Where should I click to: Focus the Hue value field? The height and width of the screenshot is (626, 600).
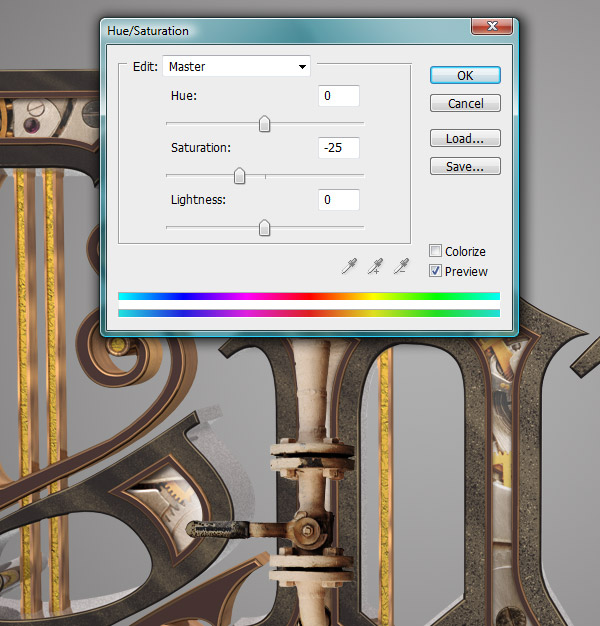[x=339, y=96]
